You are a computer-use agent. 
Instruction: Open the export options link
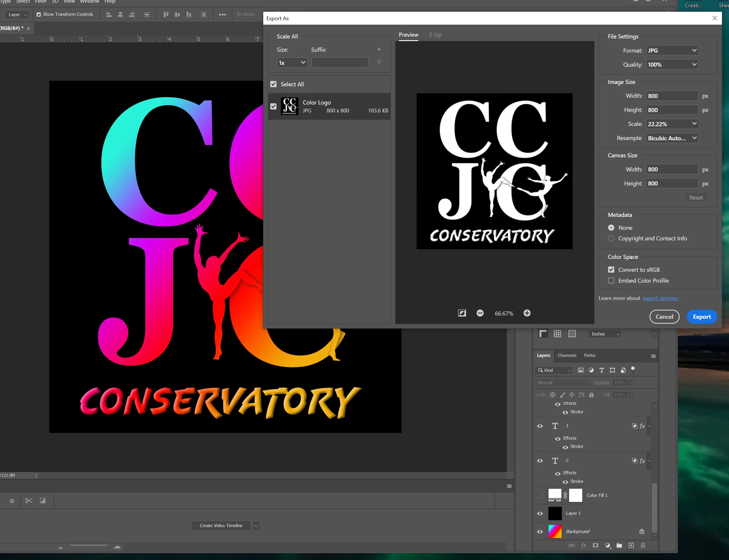[660, 298]
